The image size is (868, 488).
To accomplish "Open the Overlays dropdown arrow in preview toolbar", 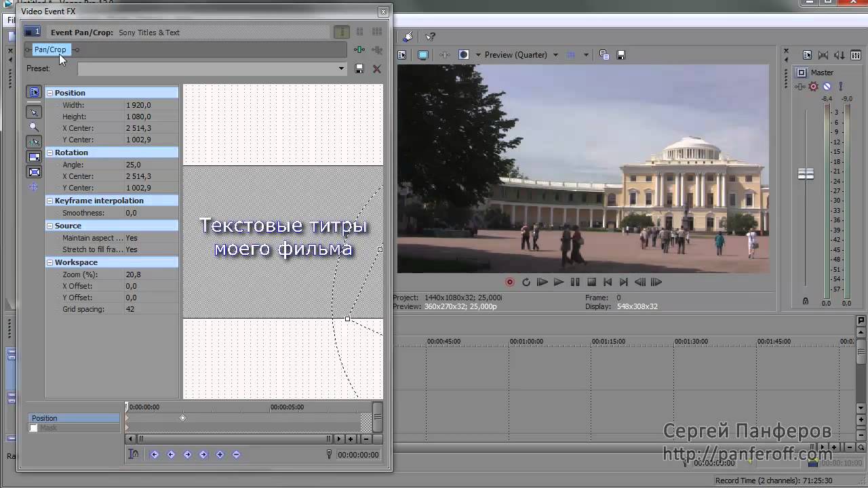I will coord(586,55).
